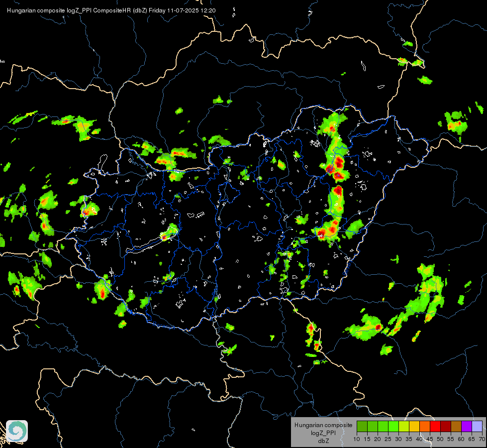
Task: Select the 10–15 dBZ dark green legend swatch
Action: tap(362, 426)
